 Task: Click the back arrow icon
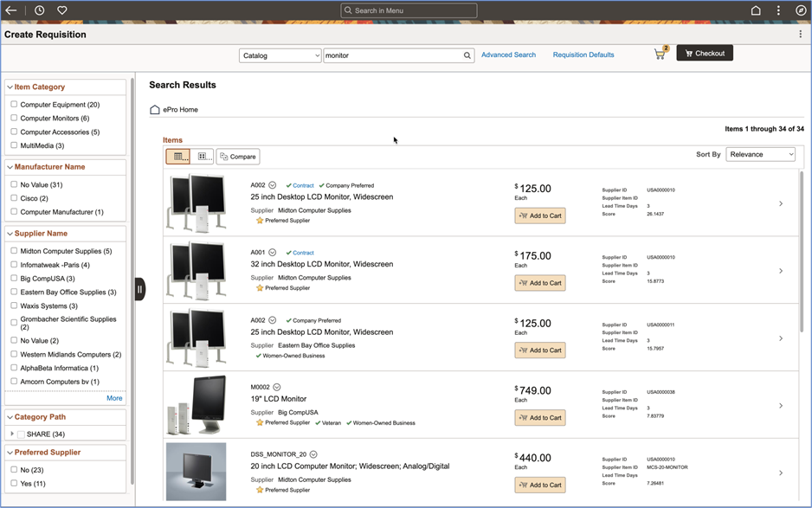[x=11, y=10]
